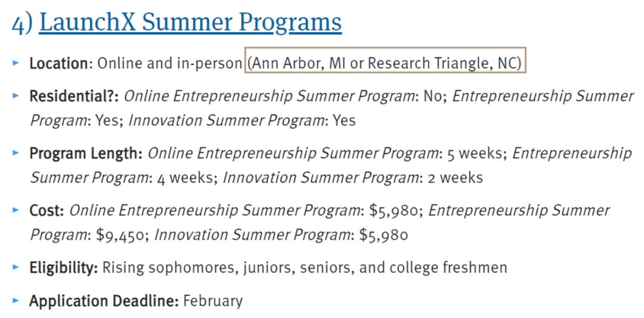This screenshot has height=318, width=644.
Task: Click the bold Cost label
Action: point(47,211)
